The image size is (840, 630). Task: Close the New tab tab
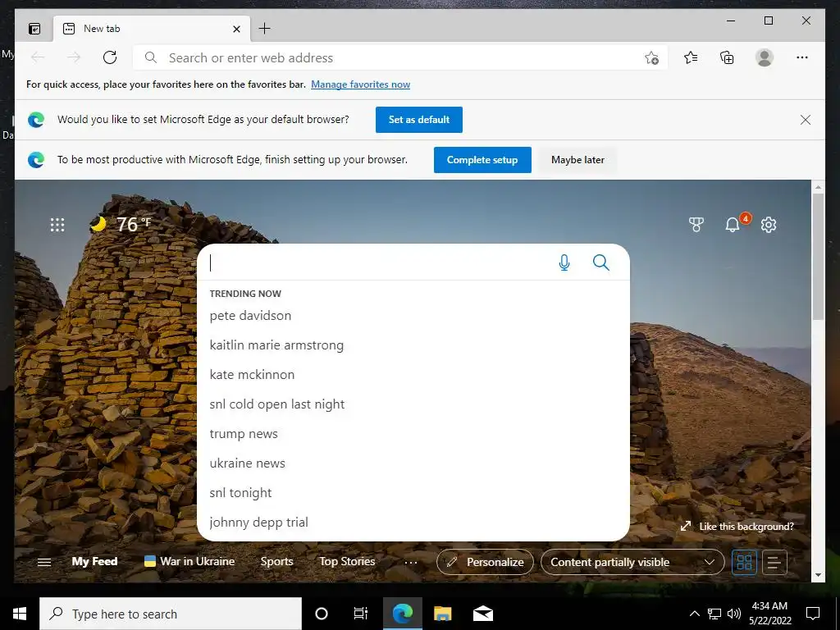(236, 29)
